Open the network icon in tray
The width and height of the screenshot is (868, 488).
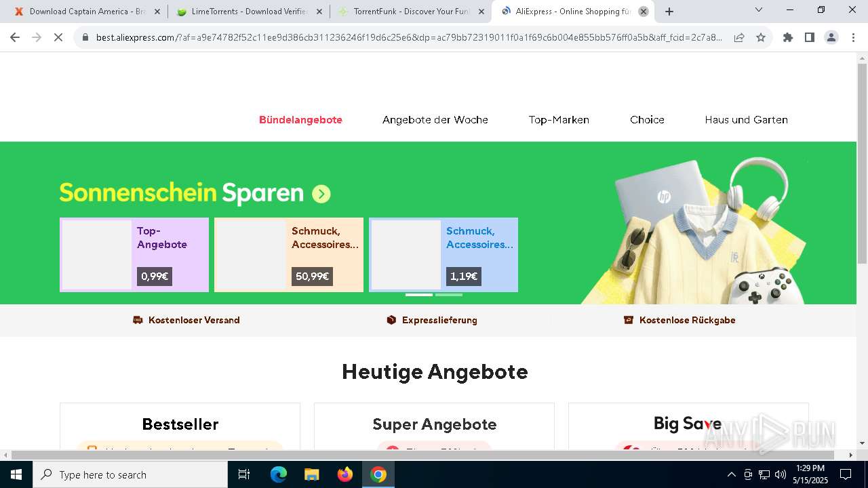764,474
